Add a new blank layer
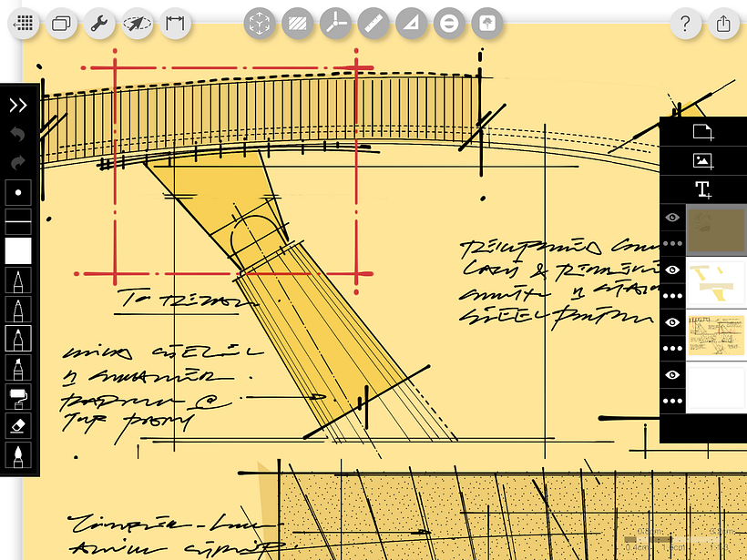747x560 pixels. click(x=703, y=132)
